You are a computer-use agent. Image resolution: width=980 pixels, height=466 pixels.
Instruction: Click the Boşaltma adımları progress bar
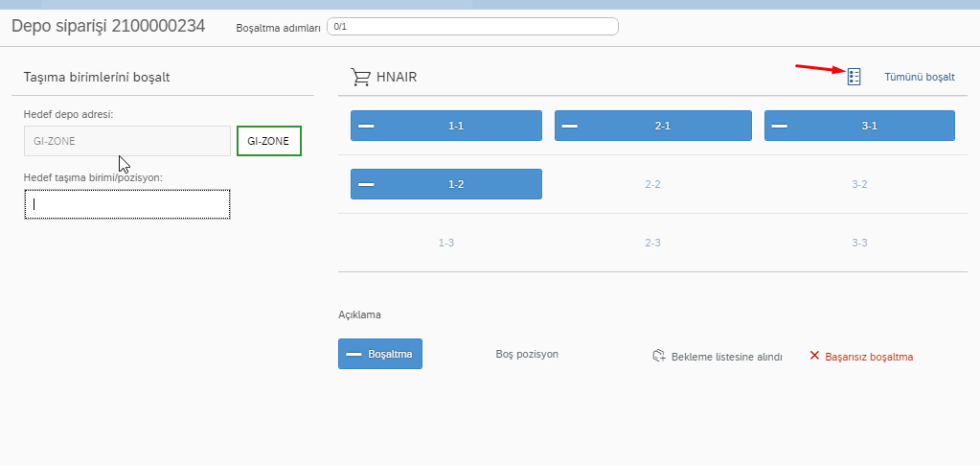click(472, 27)
